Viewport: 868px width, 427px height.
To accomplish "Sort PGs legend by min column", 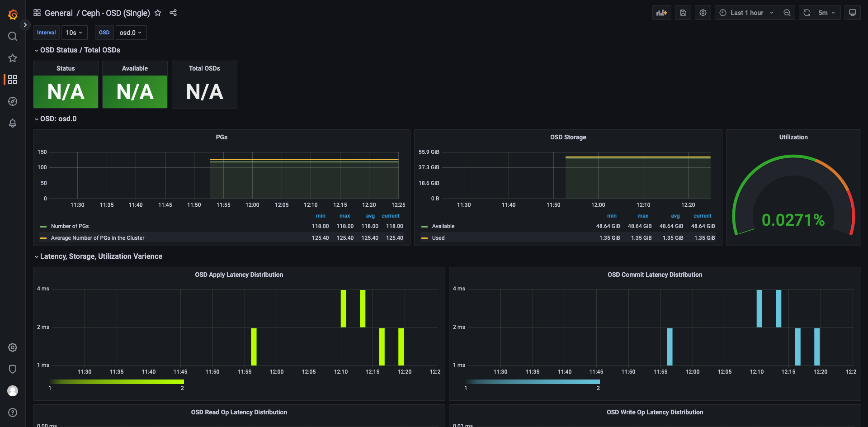I will tap(321, 216).
